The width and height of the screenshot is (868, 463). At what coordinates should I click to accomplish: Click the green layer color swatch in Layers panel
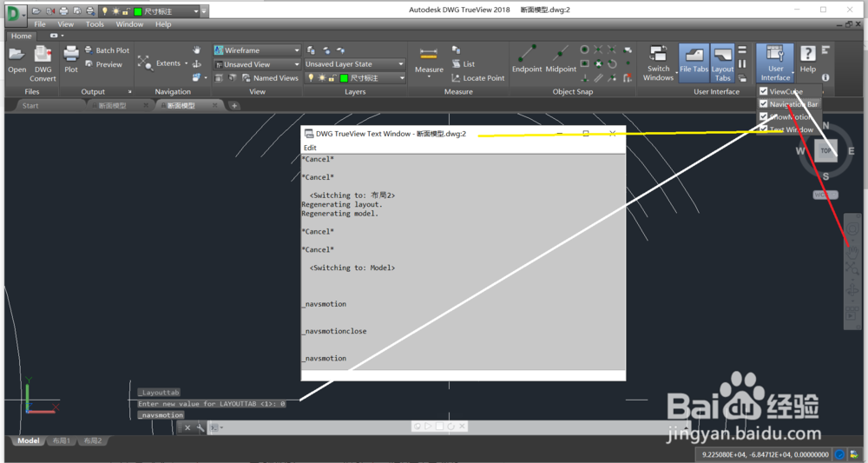tap(344, 78)
